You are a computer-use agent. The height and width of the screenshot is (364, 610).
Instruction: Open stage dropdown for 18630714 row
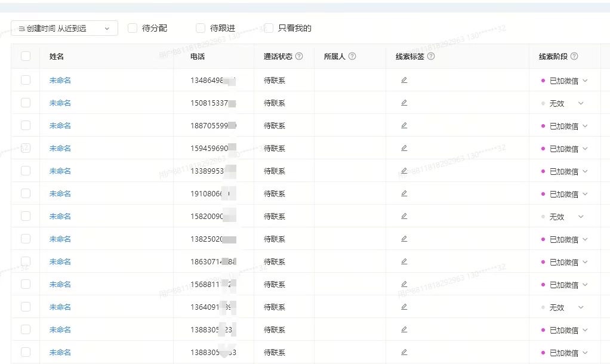coord(565,262)
